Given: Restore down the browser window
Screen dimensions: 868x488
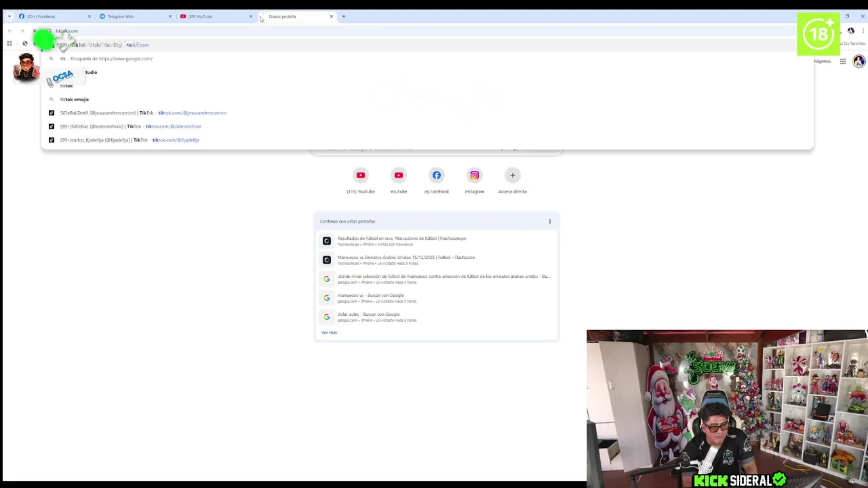Looking at the screenshot, I should coord(847,16).
